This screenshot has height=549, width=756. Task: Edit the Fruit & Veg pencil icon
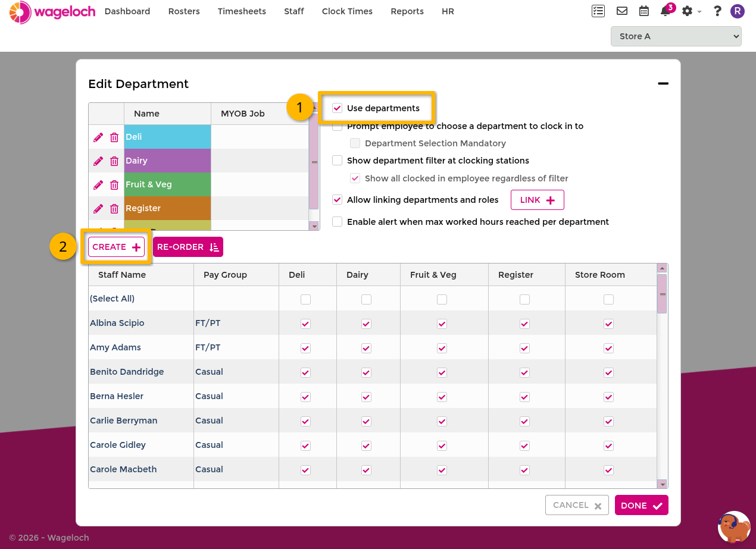click(x=98, y=185)
